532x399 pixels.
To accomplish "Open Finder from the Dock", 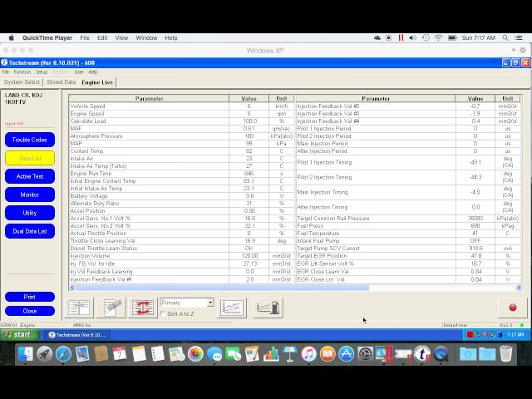I will 26,354.
